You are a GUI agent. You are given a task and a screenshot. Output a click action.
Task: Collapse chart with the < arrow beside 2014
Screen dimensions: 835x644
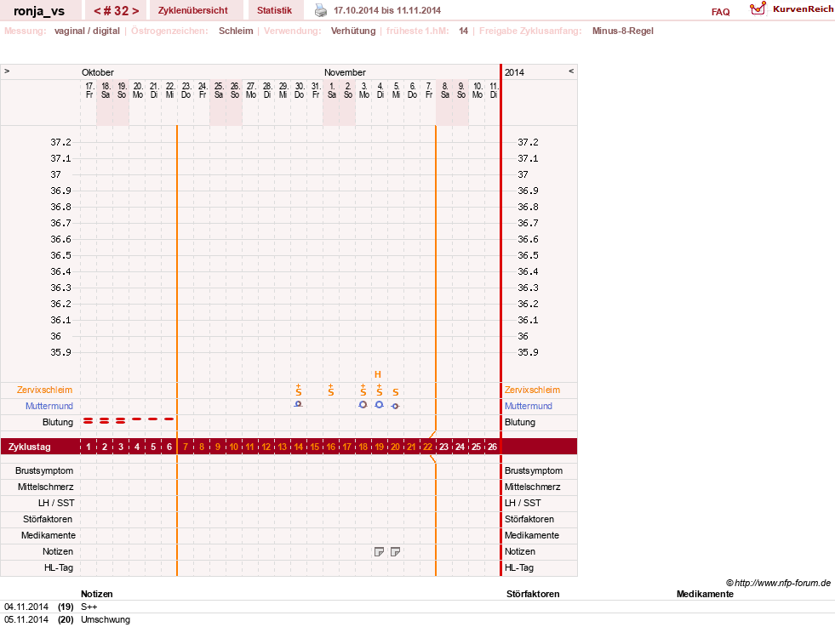click(x=571, y=71)
